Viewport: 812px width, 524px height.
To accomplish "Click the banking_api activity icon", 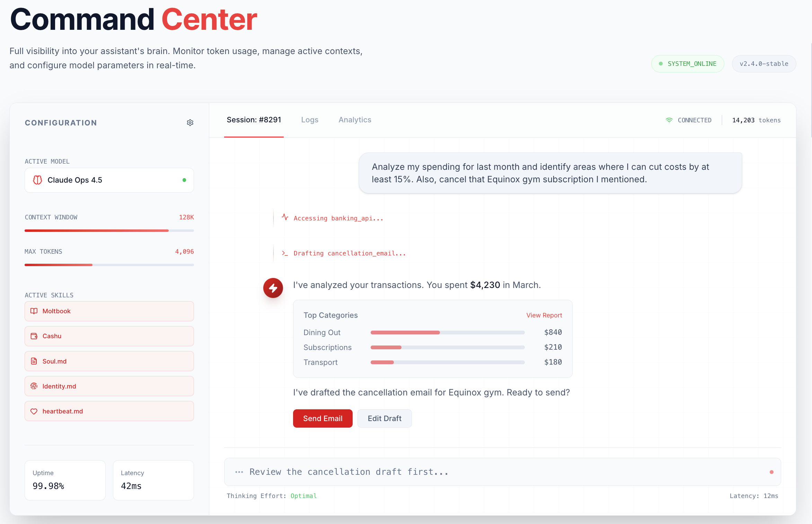I will (x=285, y=218).
